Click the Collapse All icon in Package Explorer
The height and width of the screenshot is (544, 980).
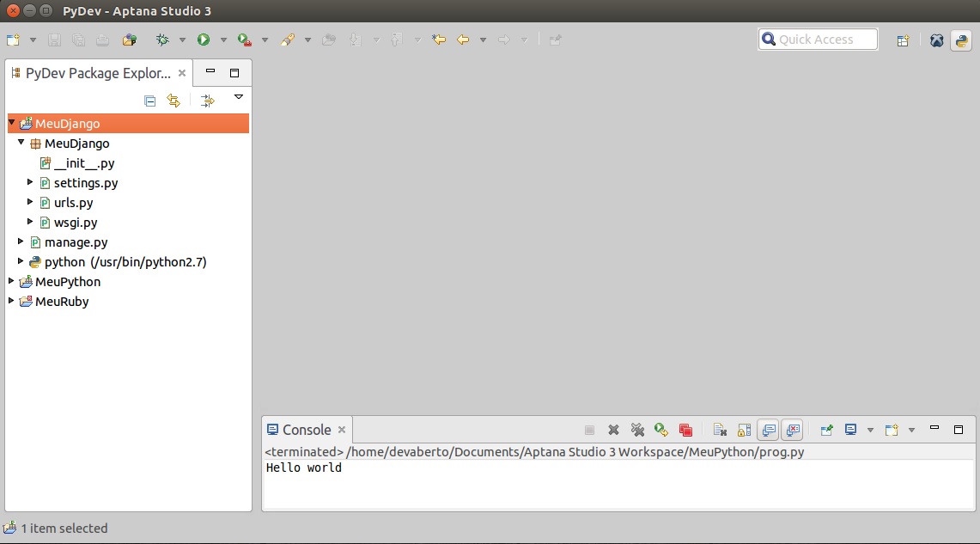coord(149,101)
